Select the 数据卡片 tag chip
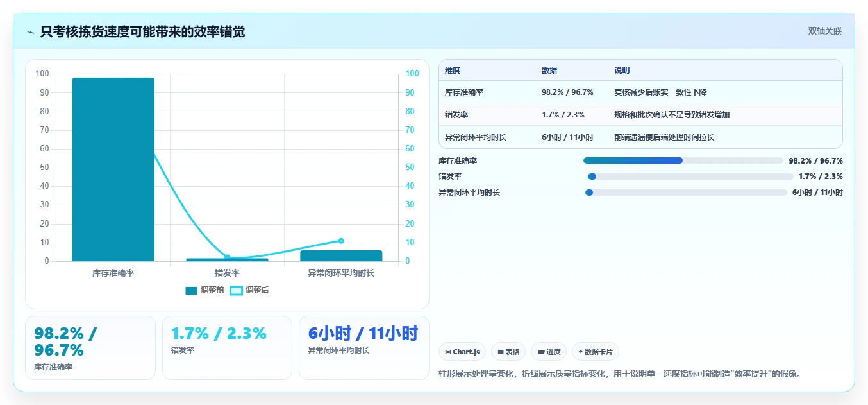Image resolution: width=868 pixels, height=405 pixels. 596,352
